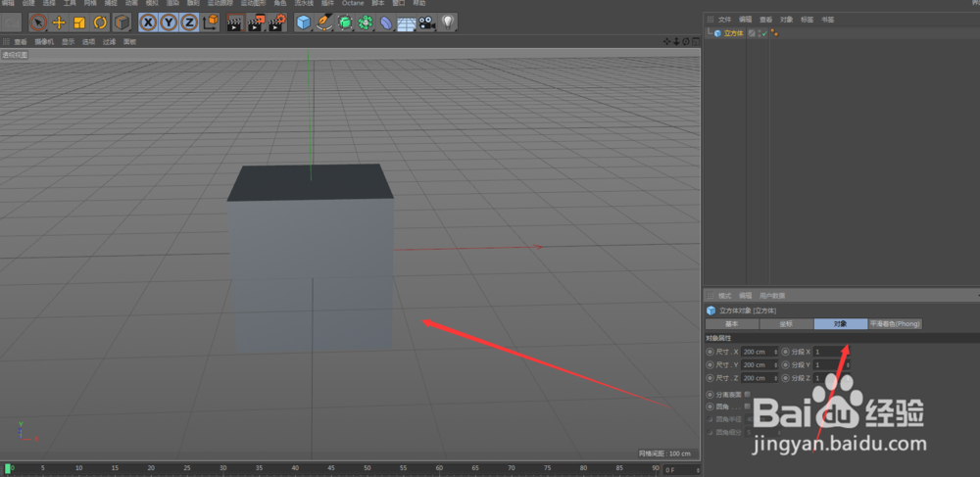Open attribute manager 模式 menu
Viewport: 980px width, 477px height.
[x=724, y=296]
